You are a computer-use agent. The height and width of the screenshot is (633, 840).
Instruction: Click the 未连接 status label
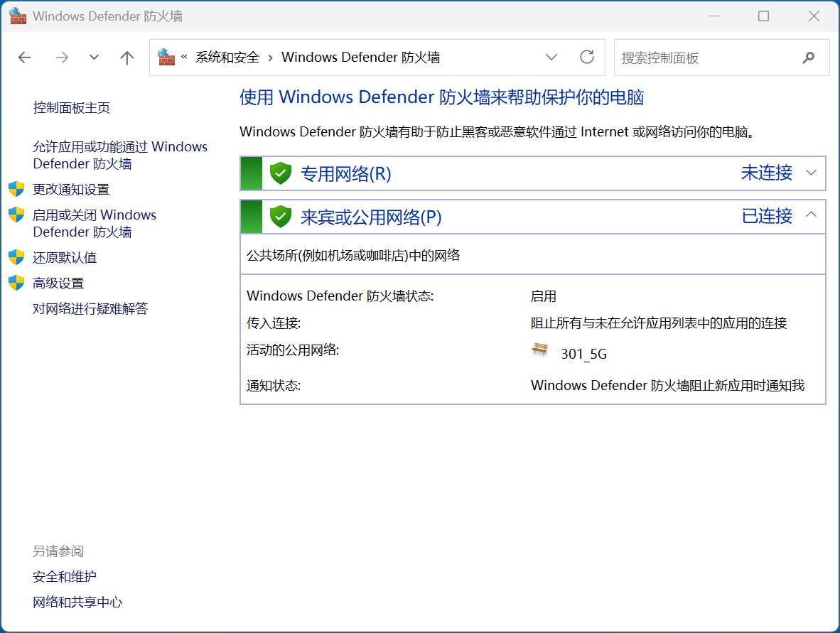click(767, 173)
